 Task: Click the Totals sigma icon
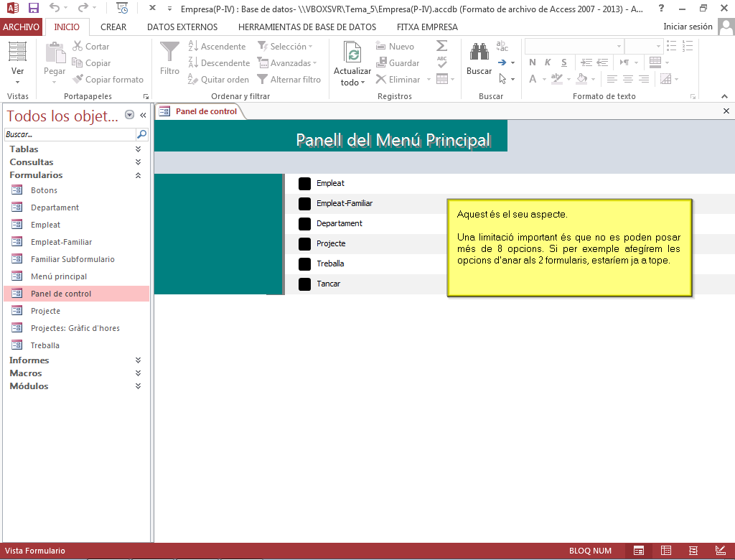point(441,45)
